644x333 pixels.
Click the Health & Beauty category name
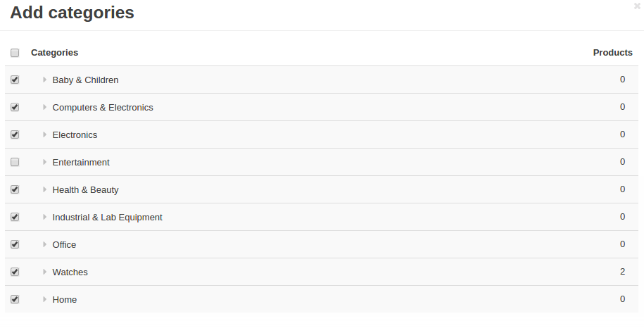pos(85,189)
